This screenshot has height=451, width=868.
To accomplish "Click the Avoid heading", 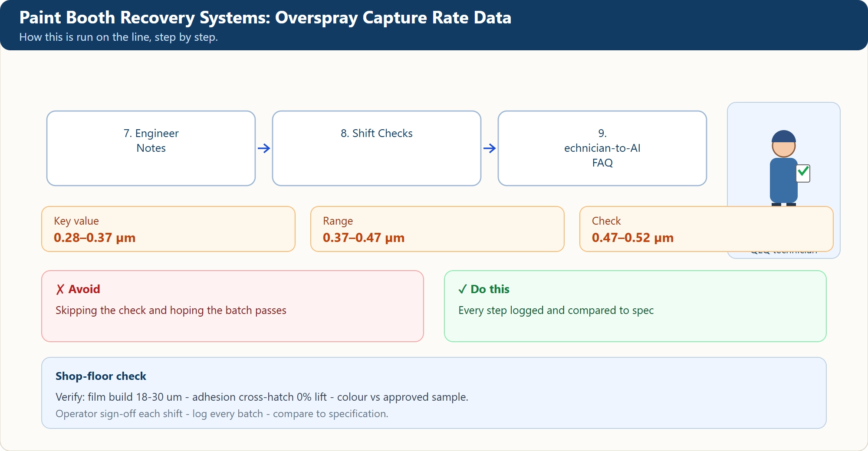I will [x=78, y=289].
